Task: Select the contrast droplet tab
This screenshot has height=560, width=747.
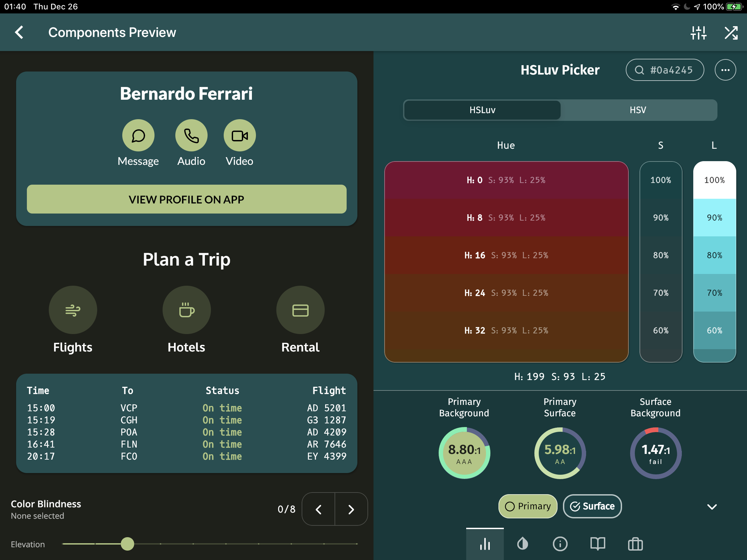Action: (x=522, y=544)
